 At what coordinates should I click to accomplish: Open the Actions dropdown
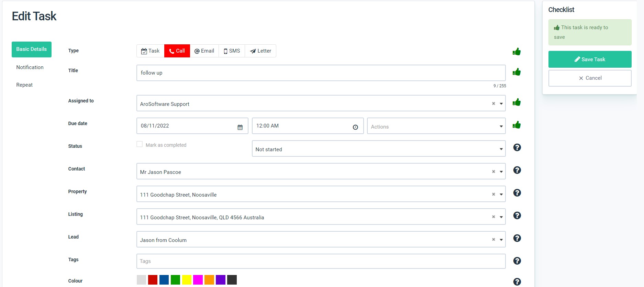click(436, 126)
